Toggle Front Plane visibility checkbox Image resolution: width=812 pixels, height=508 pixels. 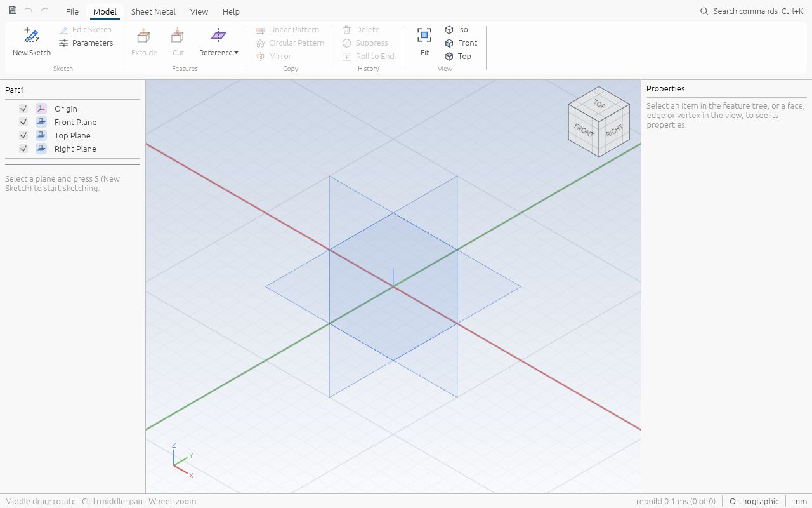point(23,122)
